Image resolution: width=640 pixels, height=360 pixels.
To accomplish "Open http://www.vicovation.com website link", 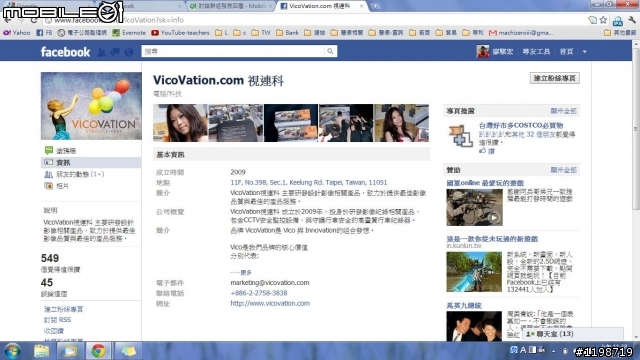I will (x=270, y=303).
